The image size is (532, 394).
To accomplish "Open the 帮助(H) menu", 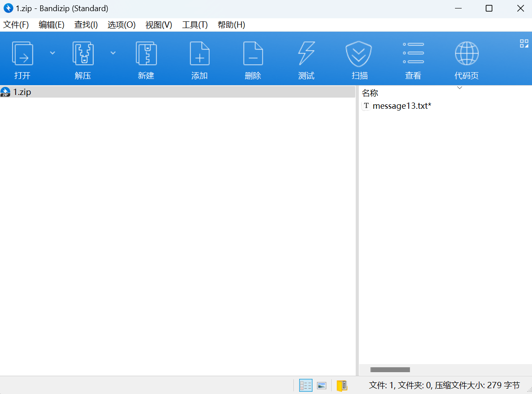I will click(231, 25).
